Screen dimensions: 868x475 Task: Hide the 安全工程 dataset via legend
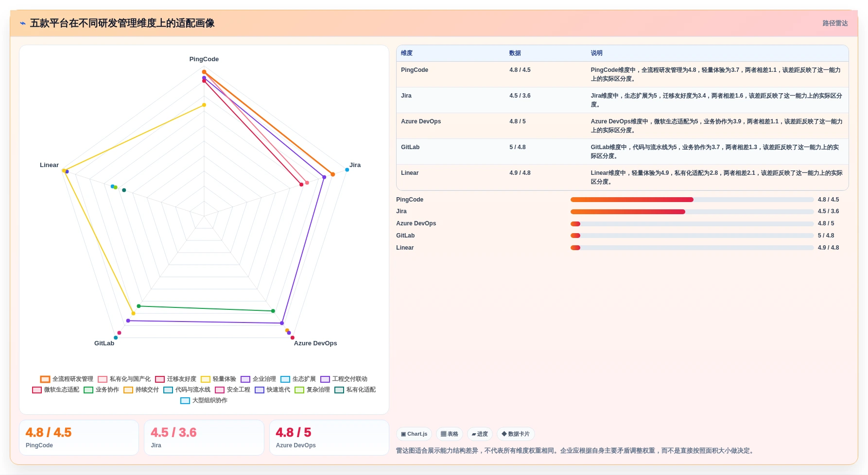click(x=232, y=390)
